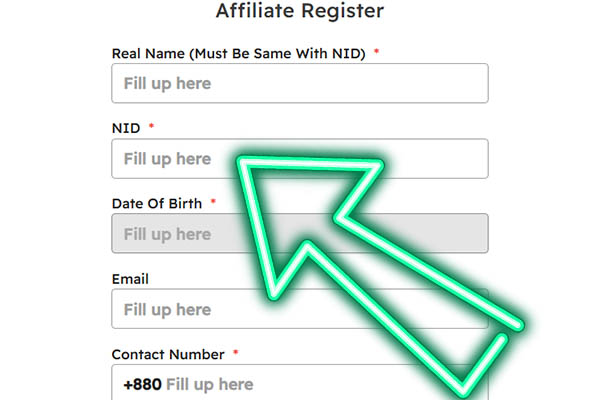Viewport: 600px width, 400px height.
Task: Click the red asterisk beside Date Of Birth
Action: click(x=213, y=203)
